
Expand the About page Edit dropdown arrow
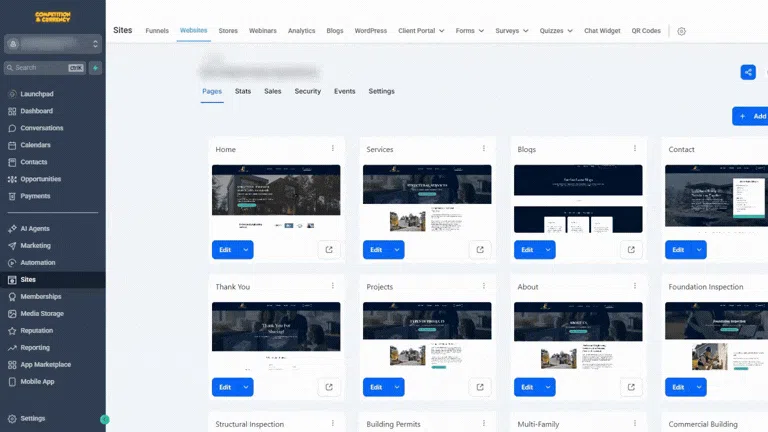pos(548,387)
